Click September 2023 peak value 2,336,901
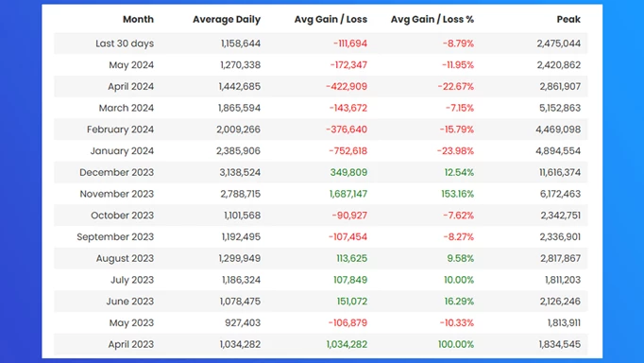The image size is (644, 363). (560, 236)
